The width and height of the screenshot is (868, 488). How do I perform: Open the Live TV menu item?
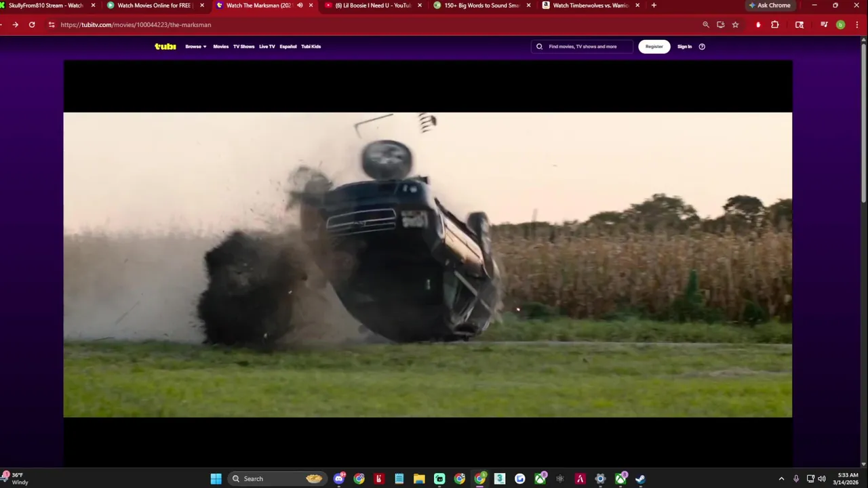(267, 47)
